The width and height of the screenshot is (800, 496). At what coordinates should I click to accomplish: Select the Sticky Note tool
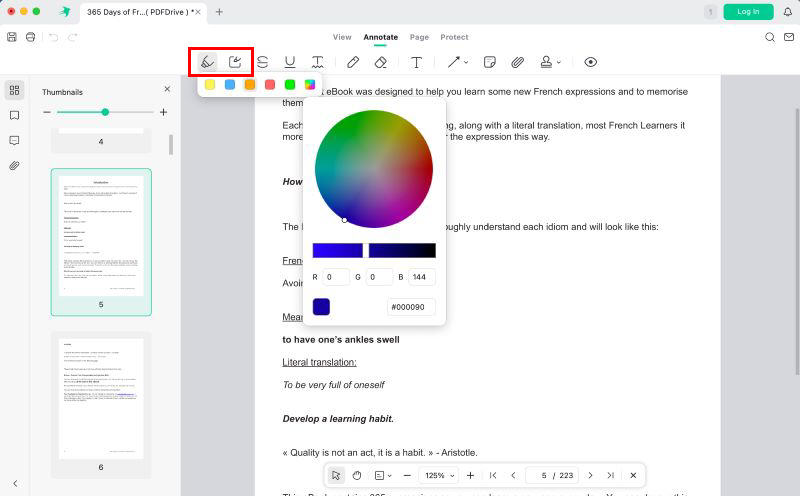point(489,62)
